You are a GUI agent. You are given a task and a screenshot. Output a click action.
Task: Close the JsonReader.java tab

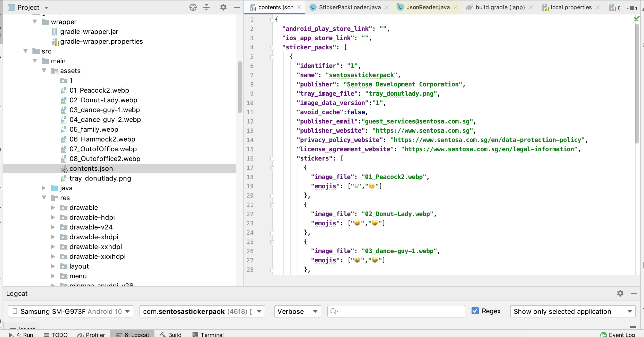coord(456,7)
